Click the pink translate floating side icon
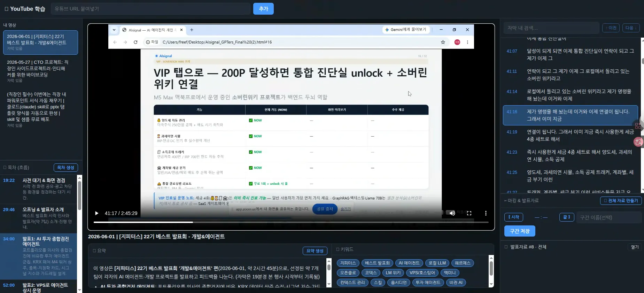Image resolution: width=644 pixels, height=293 pixels. pos(638,142)
